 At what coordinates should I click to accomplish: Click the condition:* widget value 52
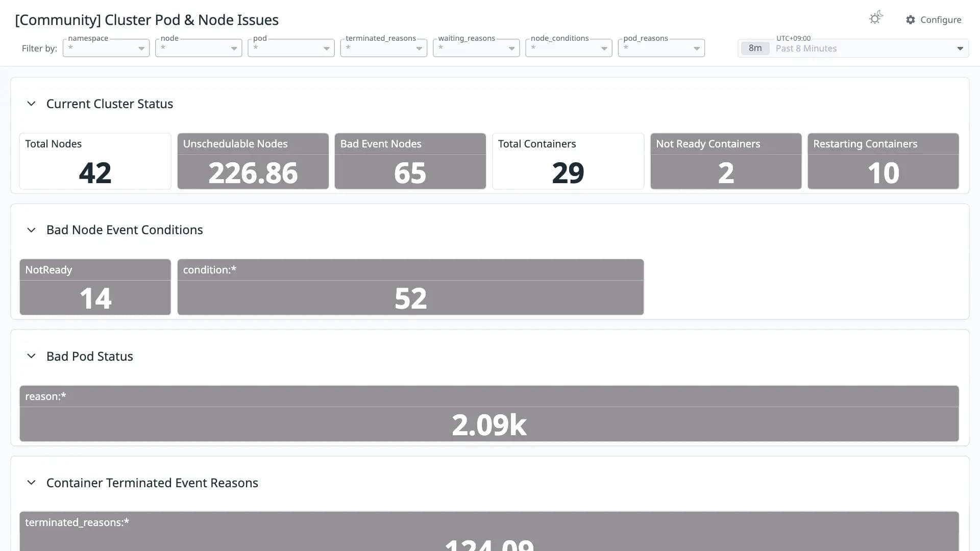[410, 298]
